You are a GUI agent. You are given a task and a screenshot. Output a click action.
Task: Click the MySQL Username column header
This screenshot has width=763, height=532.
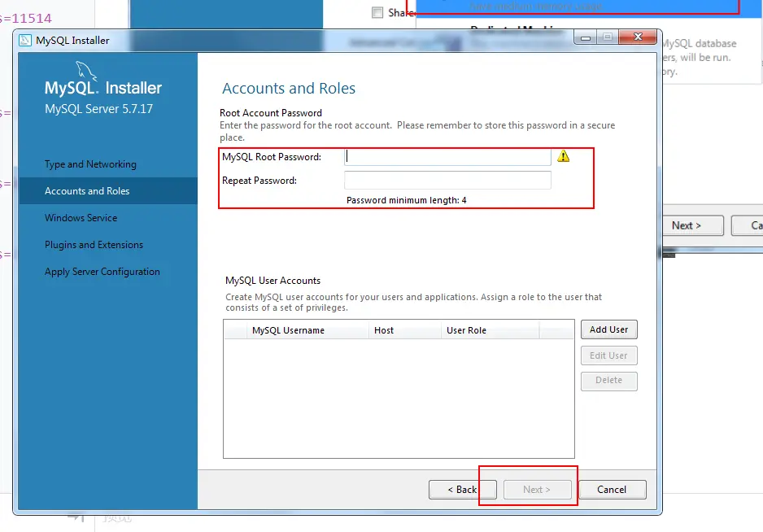coord(307,330)
